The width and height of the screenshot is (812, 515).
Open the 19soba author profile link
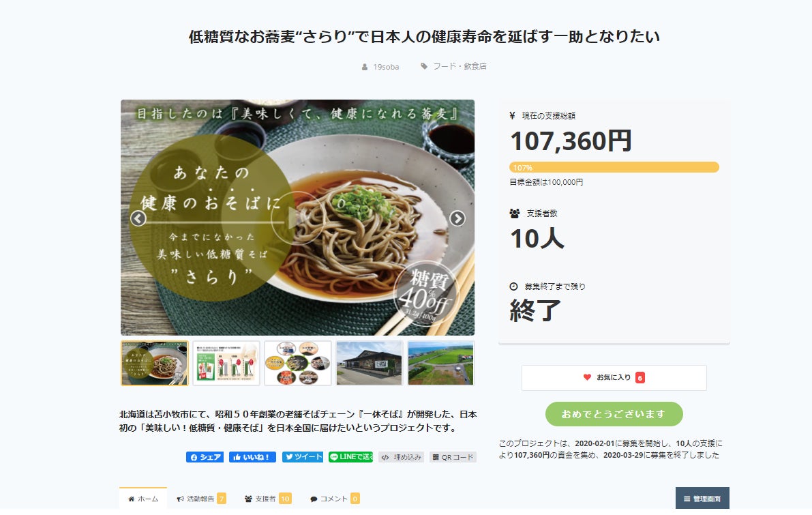click(x=386, y=67)
